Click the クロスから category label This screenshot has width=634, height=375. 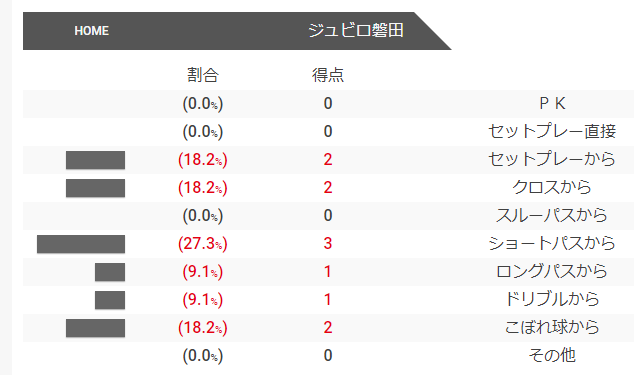pos(552,187)
